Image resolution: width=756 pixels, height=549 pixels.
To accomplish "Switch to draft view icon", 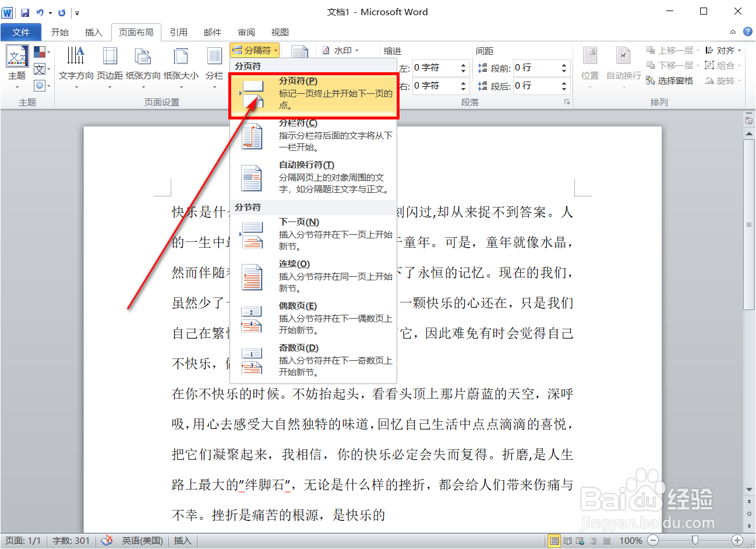I will (x=607, y=541).
